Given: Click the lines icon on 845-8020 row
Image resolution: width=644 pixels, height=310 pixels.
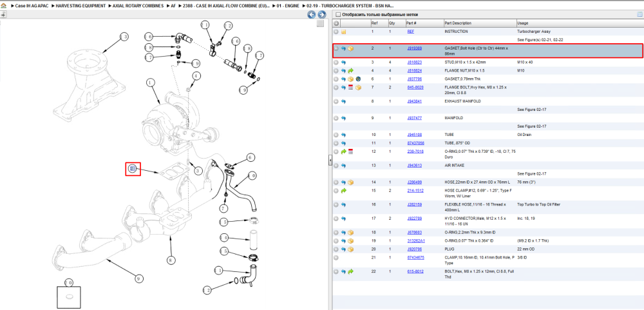Looking at the screenshot, I should (350, 88).
